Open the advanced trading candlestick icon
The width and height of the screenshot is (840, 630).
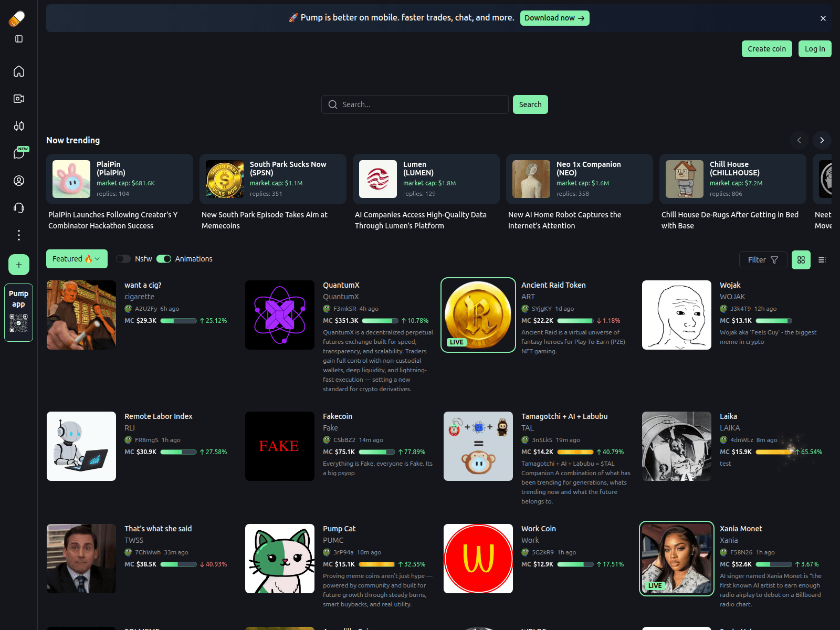pyautogui.click(x=19, y=126)
